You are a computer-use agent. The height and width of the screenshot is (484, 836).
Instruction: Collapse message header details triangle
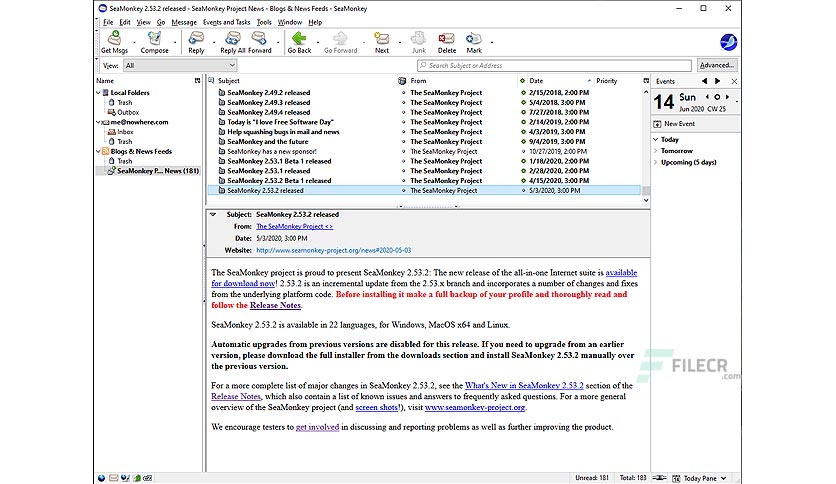(213, 214)
